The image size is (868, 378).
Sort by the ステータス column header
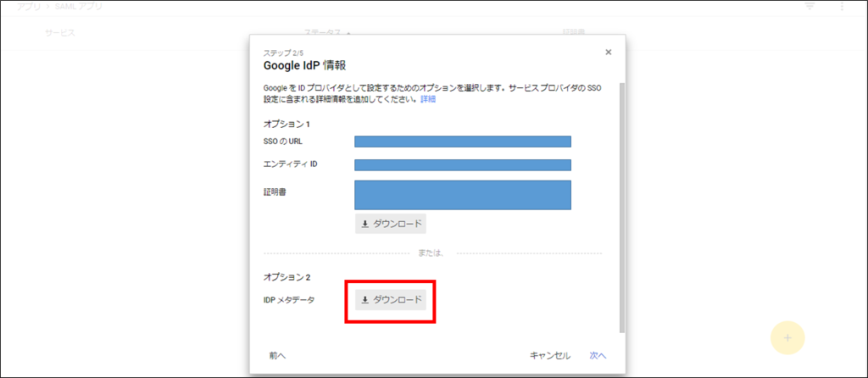point(322,33)
